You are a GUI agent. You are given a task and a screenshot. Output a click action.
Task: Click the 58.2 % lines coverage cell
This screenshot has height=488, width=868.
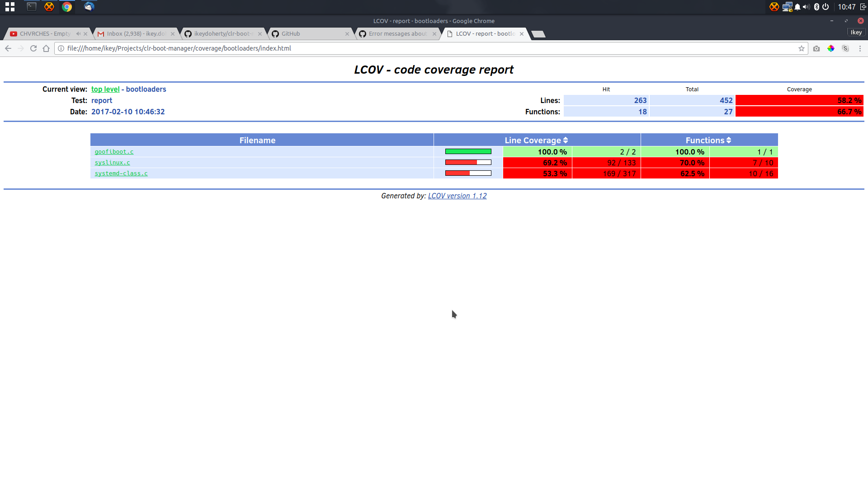click(x=799, y=100)
